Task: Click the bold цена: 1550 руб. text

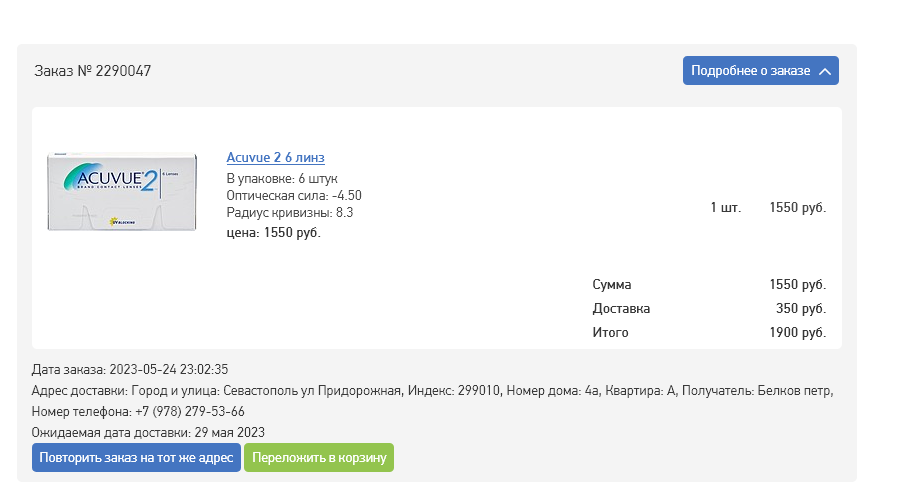Action: tap(274, 232)
